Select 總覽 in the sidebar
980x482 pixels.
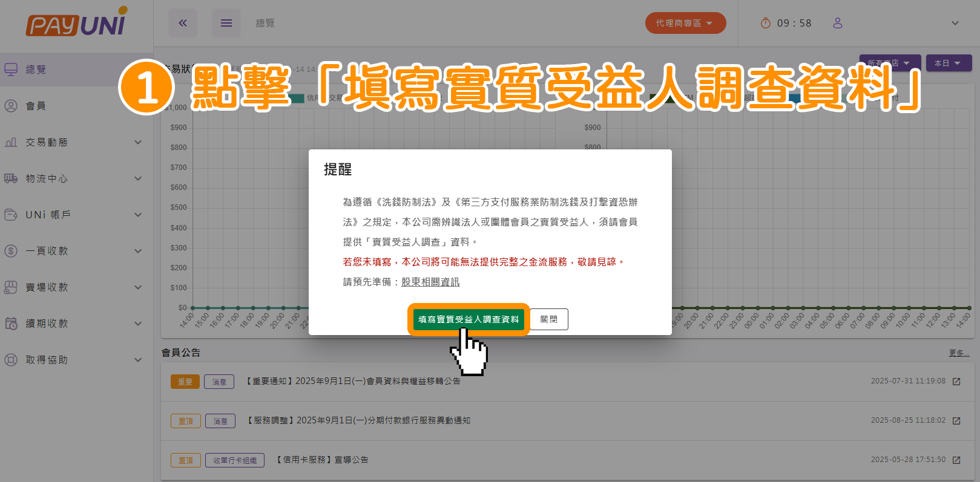[36, 70]
